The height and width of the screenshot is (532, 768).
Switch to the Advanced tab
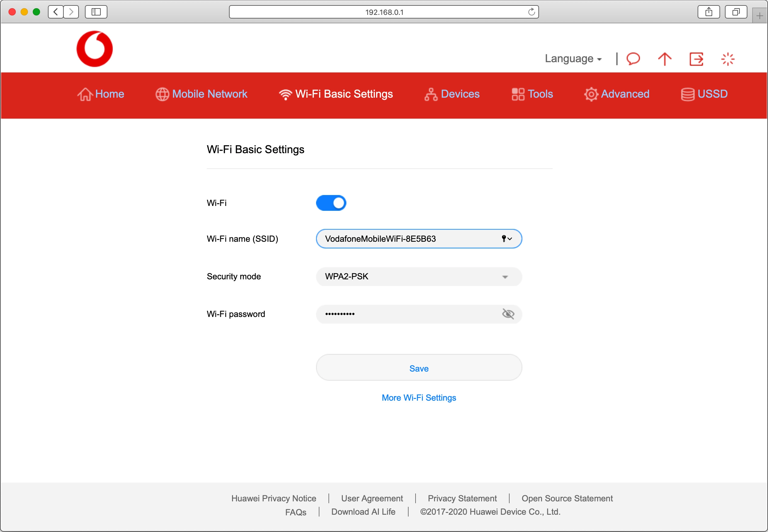tap(617, 94)
